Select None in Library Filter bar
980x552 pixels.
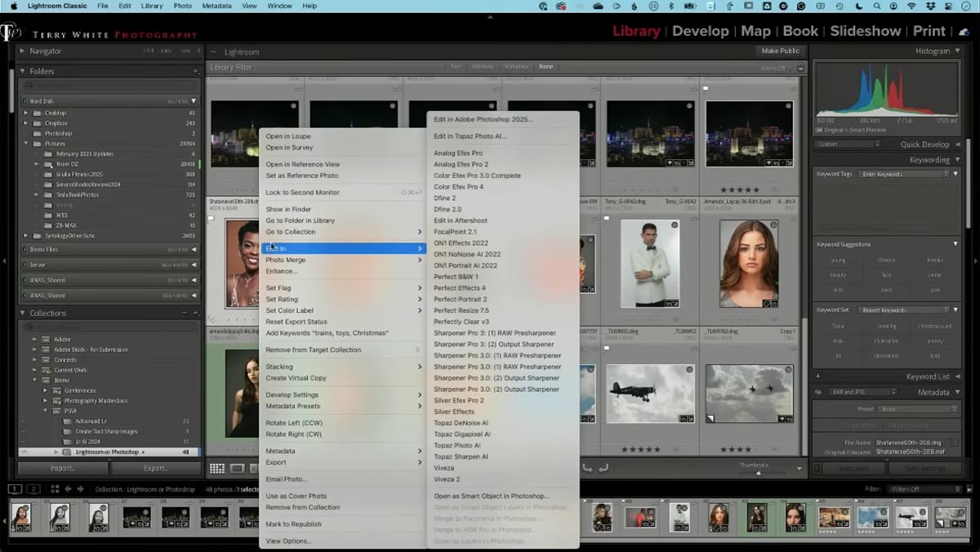pyautogui.click(x=546, y=67)
